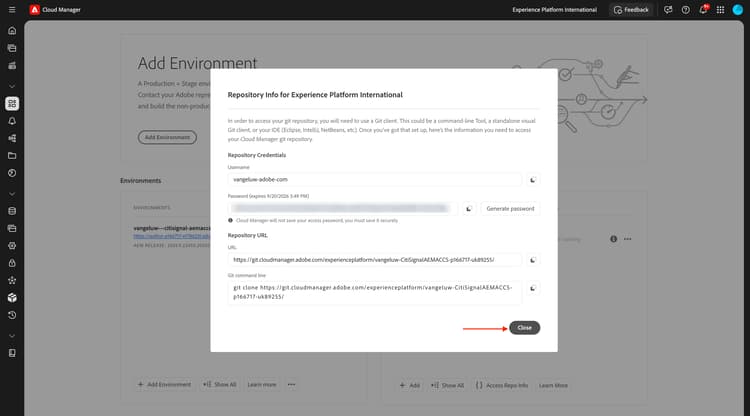Click Show All in the Environments card
Viewport: 750px width, 416px height.
(220, 384)
